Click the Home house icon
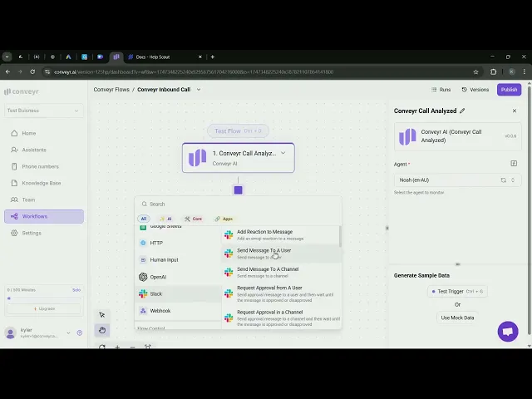532x399 pixels. point(14,133)
